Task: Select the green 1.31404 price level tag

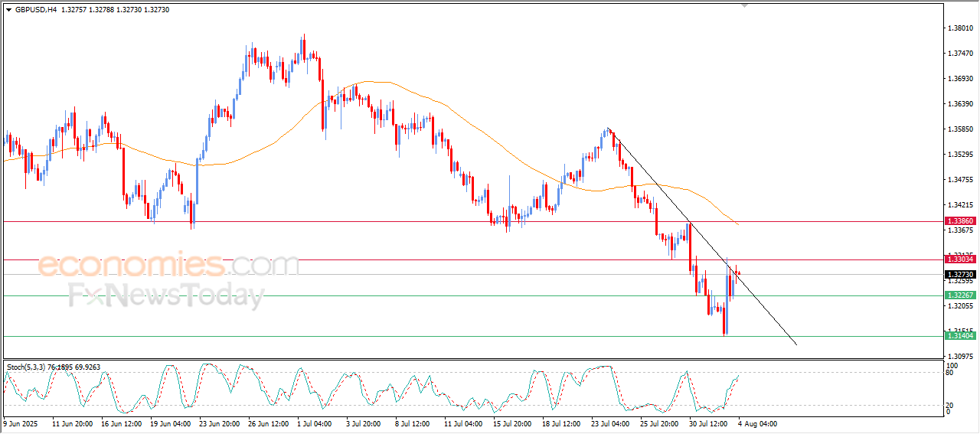Action: click(960, 336)
